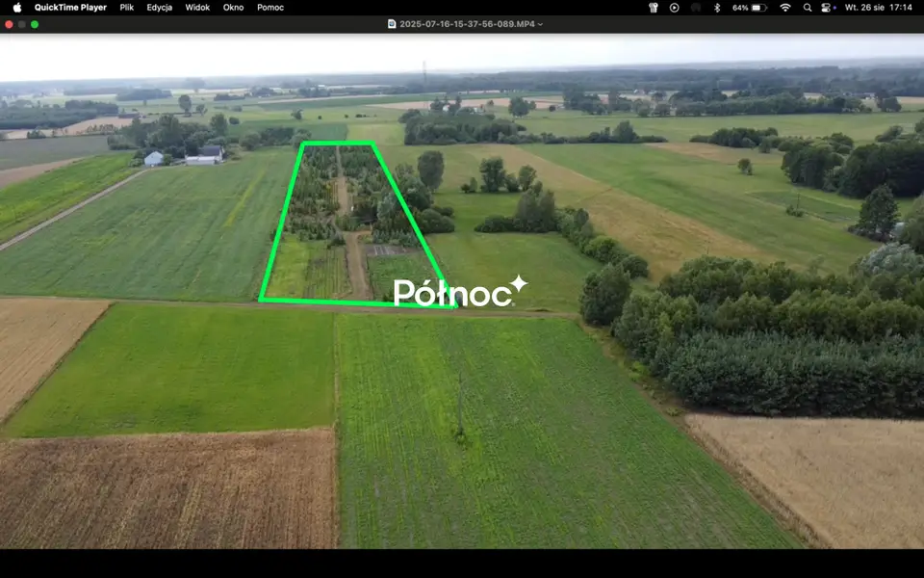Image resolution: width=924 pixels, height=578 pixels.
Task: Click the Bluetooth status icon
Action: pyautogui.click(x=717, y=8)
